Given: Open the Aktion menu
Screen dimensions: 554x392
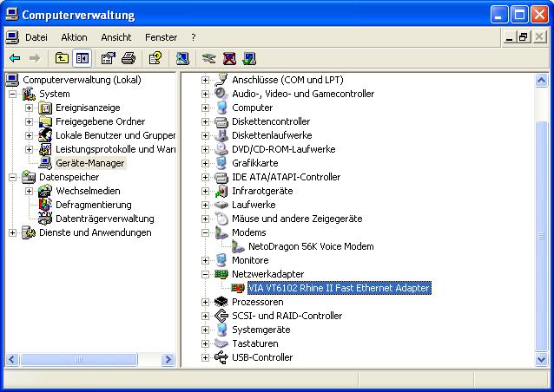Looking at the screenshot, I should point(74,37).
